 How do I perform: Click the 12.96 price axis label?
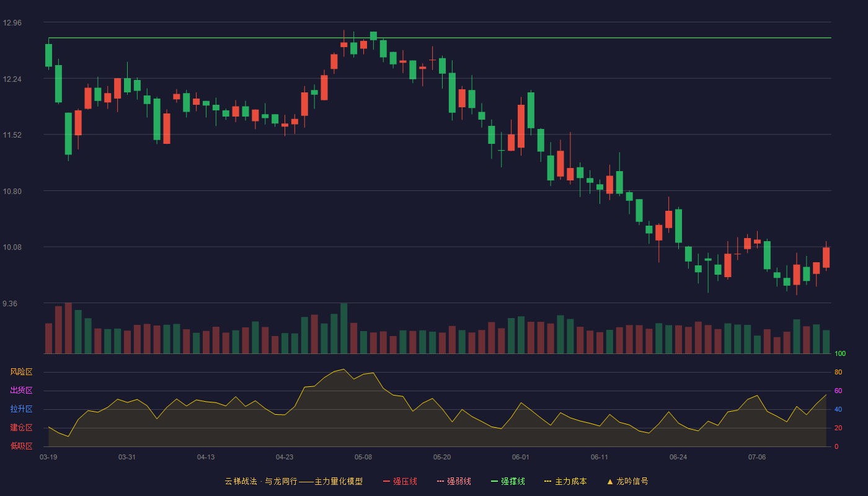(12, 23)
